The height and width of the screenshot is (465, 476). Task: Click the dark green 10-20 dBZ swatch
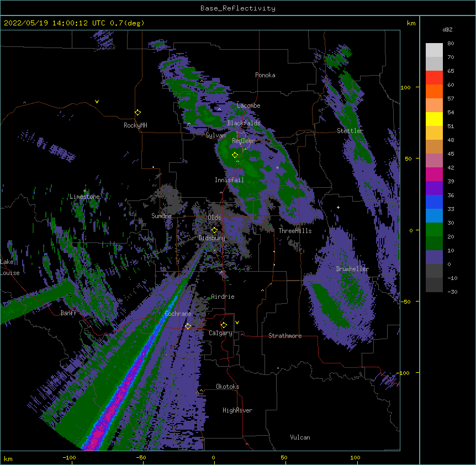pos(434,244)
